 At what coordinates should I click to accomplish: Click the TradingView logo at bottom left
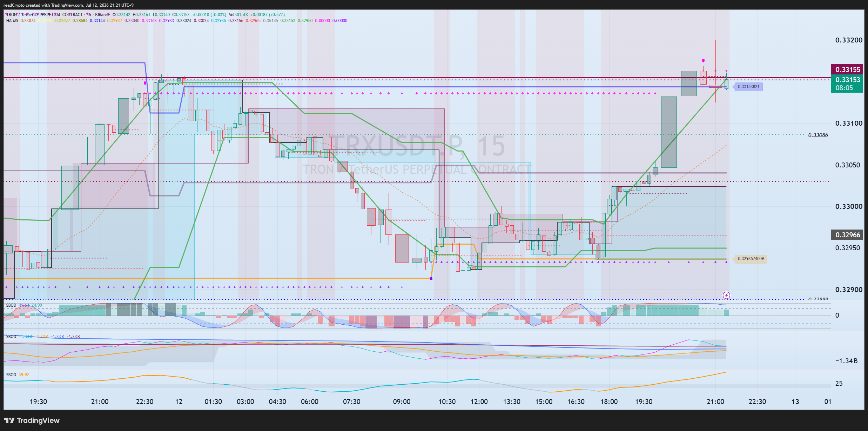(32, 420)
